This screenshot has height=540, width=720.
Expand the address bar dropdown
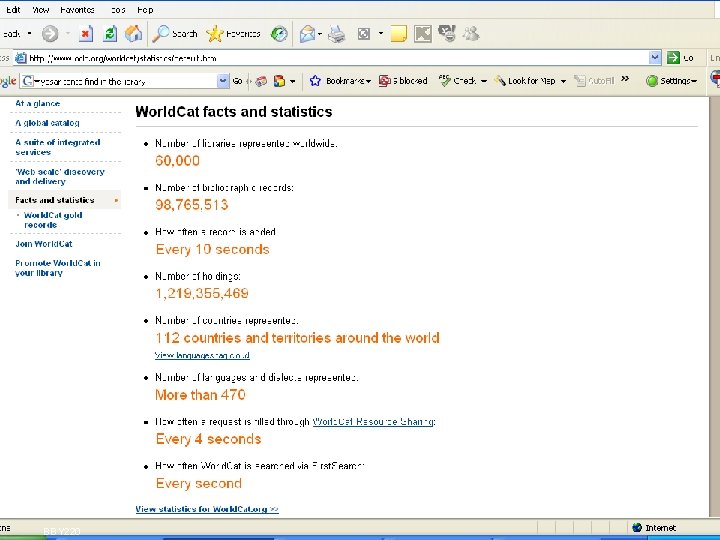coord(655,58)
